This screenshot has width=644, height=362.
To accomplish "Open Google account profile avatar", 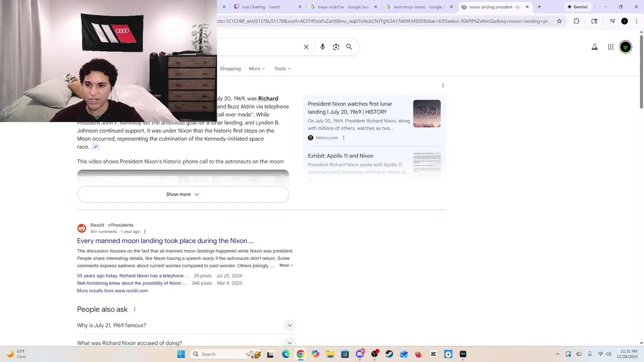I will pos(625,47).
